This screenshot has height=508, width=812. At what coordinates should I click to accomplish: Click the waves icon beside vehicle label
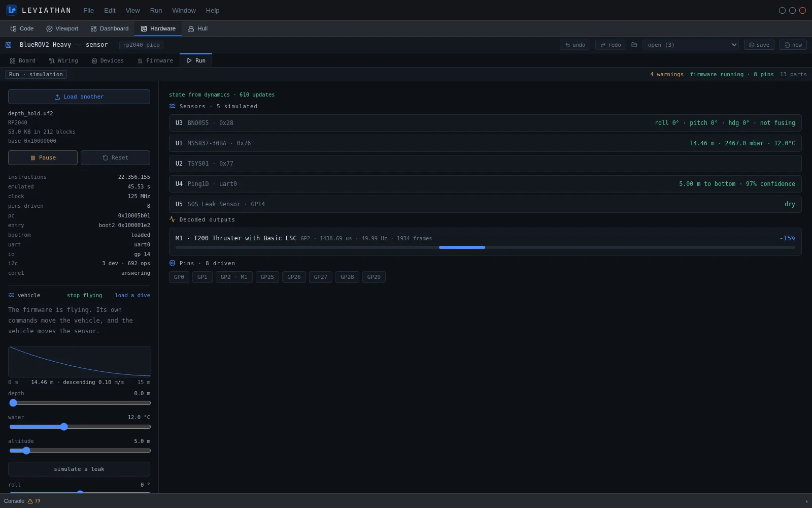(x=11, y=295)
